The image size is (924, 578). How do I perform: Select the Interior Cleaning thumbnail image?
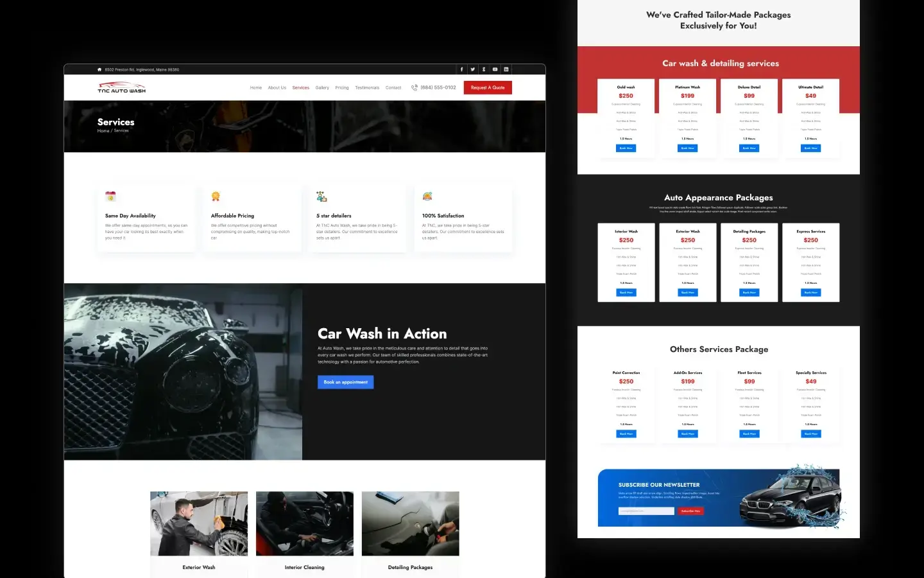tap(305, 523)
